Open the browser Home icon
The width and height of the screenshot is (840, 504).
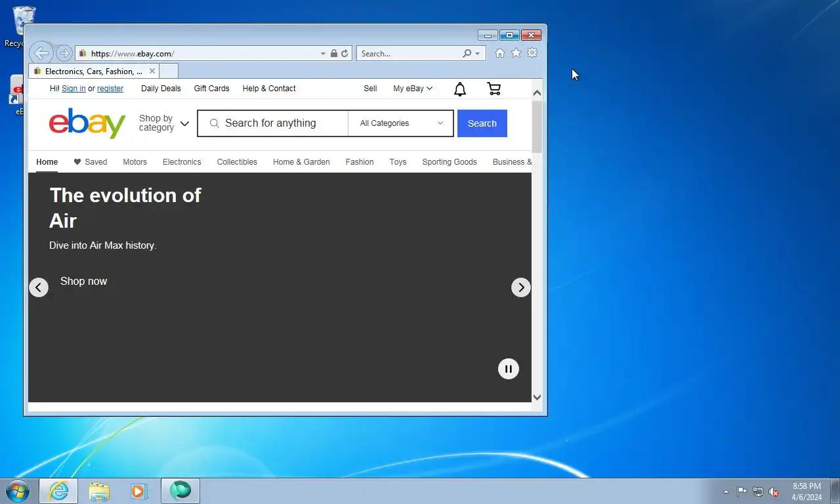point(500,53)
